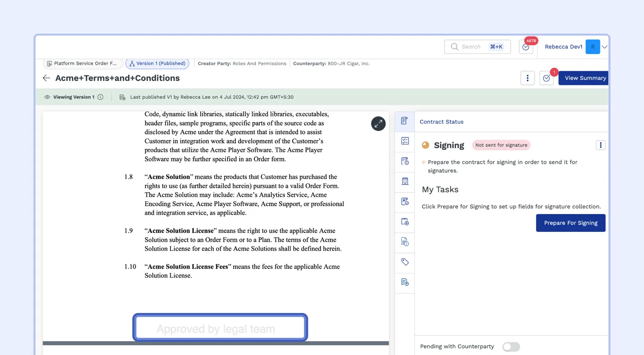Click clause number 1.8 in document
This screenshot has width=644, height=355.
[x=129, y=177]
